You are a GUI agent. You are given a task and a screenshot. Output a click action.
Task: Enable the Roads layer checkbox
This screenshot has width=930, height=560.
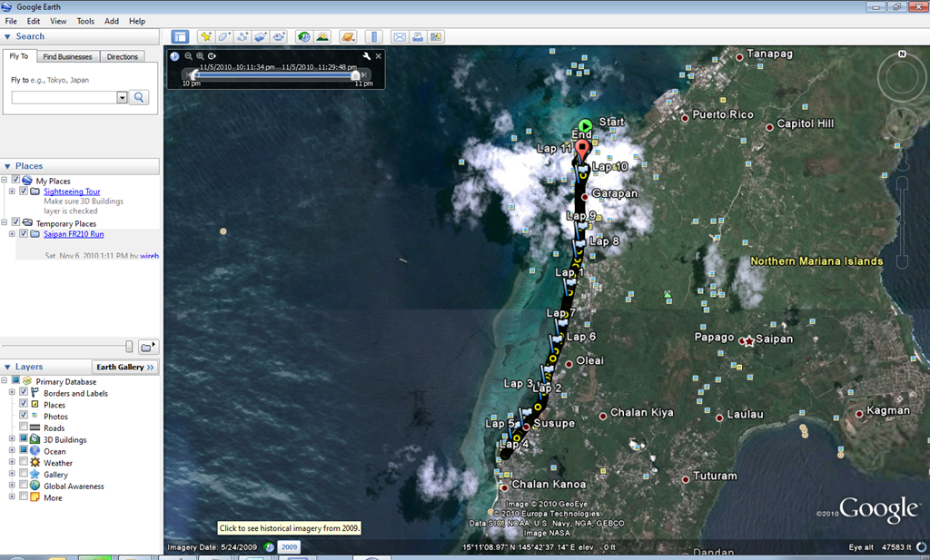click(24, 427)
